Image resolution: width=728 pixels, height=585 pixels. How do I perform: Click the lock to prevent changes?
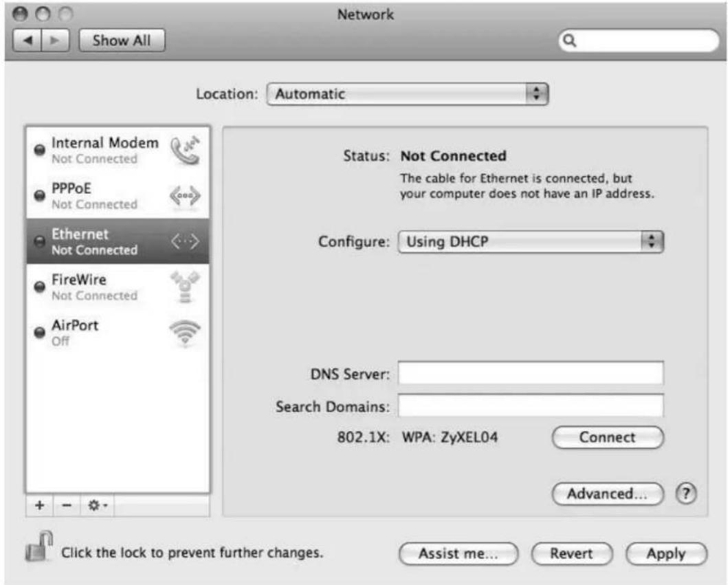click(38, 547)
